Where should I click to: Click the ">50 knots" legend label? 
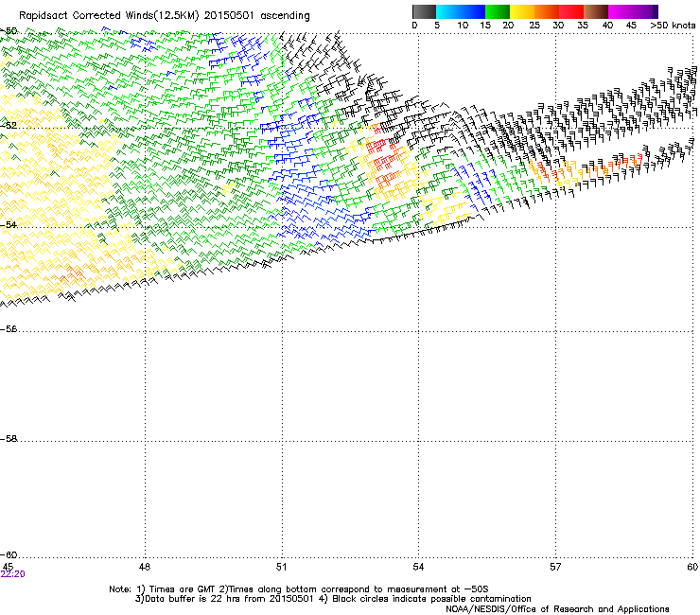pos(673,26)
